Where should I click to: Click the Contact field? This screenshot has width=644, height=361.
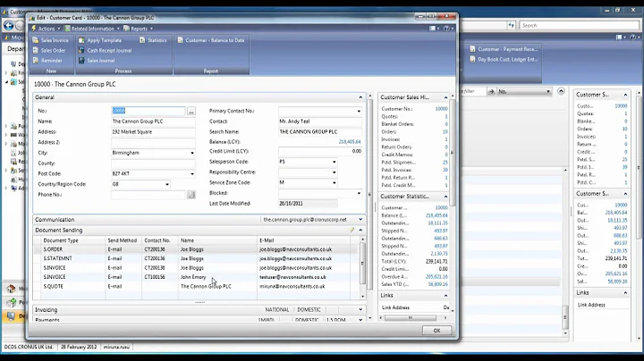320,122
